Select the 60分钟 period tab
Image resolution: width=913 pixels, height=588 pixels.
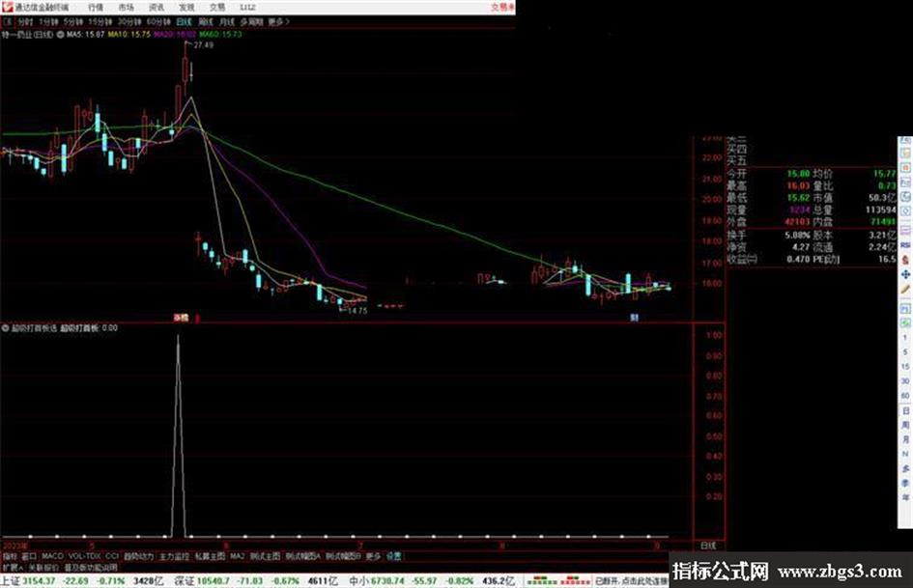tap(159, 22)
